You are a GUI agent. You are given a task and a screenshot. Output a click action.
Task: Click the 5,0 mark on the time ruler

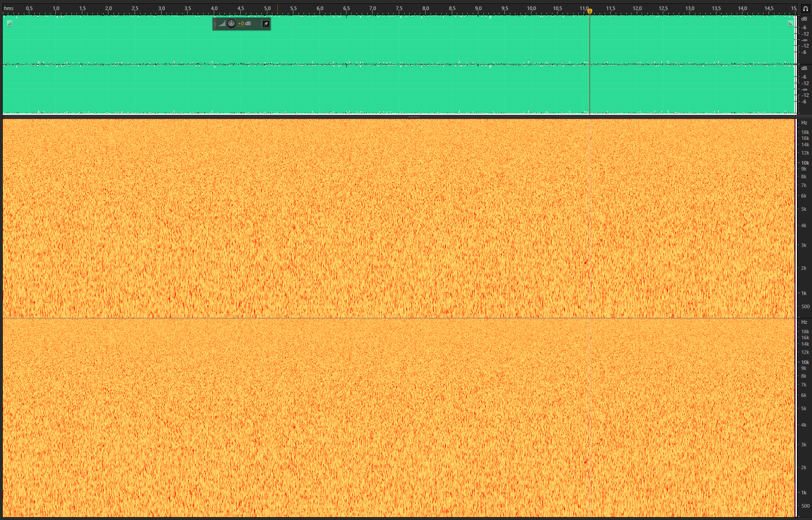[267, 8]
